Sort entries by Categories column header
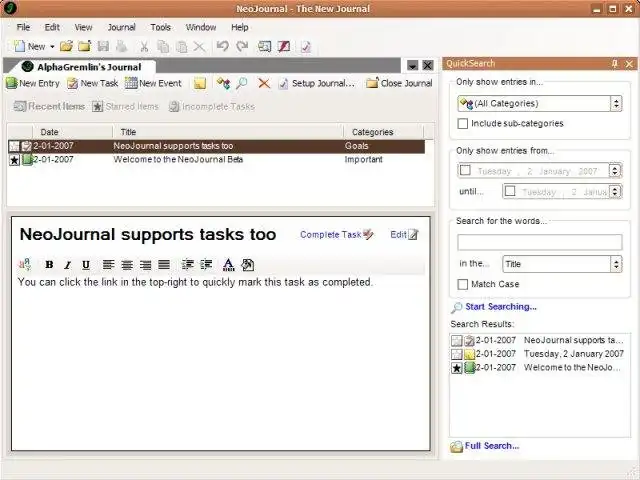The image size is (640, 480). tap(384, 132)
